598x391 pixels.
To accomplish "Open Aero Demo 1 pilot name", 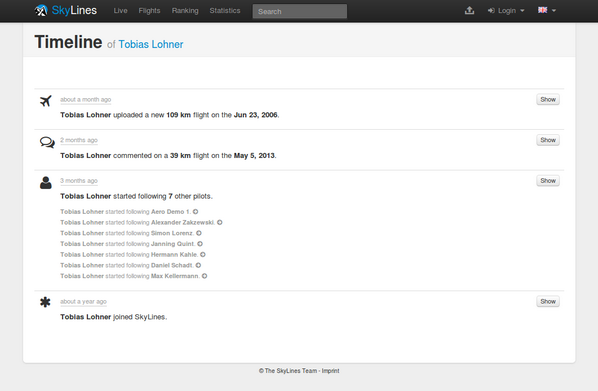I will [170, 212].
